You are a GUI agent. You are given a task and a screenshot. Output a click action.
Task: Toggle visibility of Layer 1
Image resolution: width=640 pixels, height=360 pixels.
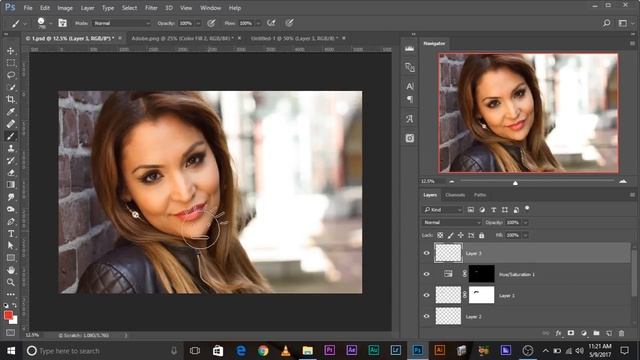(427, 295)
